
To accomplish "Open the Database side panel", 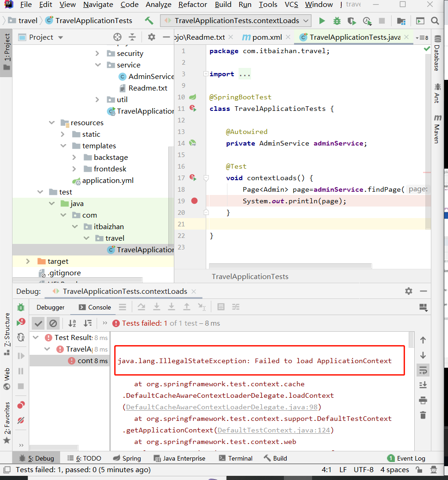I will coord(437,53).
